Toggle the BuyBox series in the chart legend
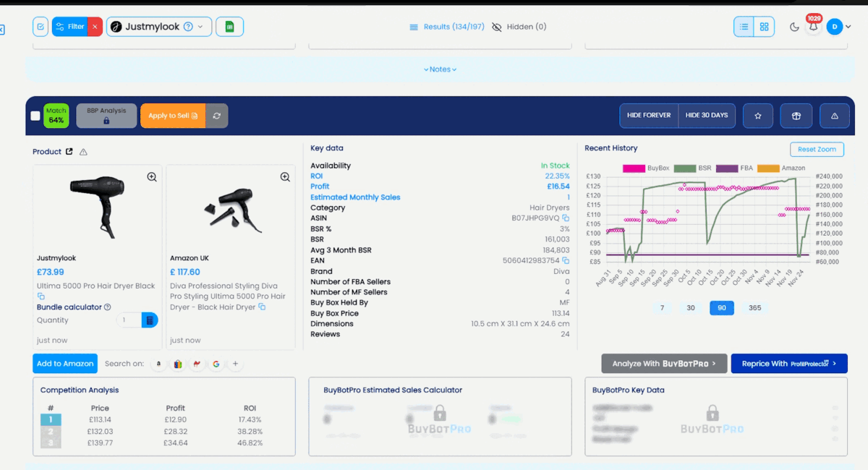The width and height of the screenshot is (868, 470). point(646,168)
